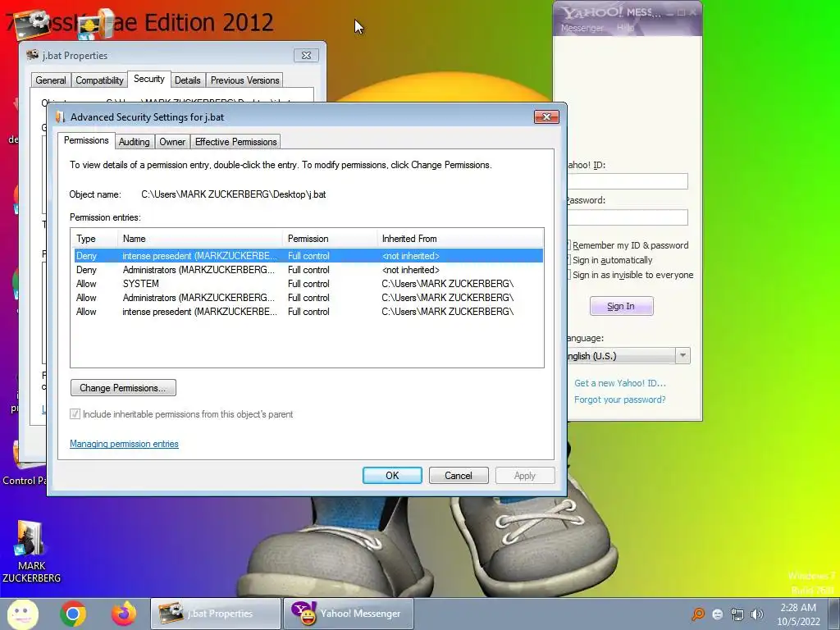The width and height of the screenshot is (840, 630).
Task: Open the Details tab in j.bat Properties
Action: [x=188, y=80]
